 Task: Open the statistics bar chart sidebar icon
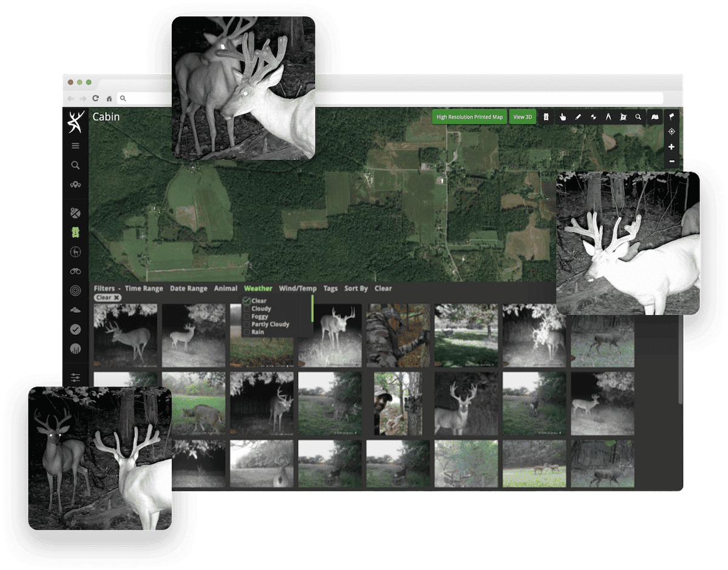point(75,348)
